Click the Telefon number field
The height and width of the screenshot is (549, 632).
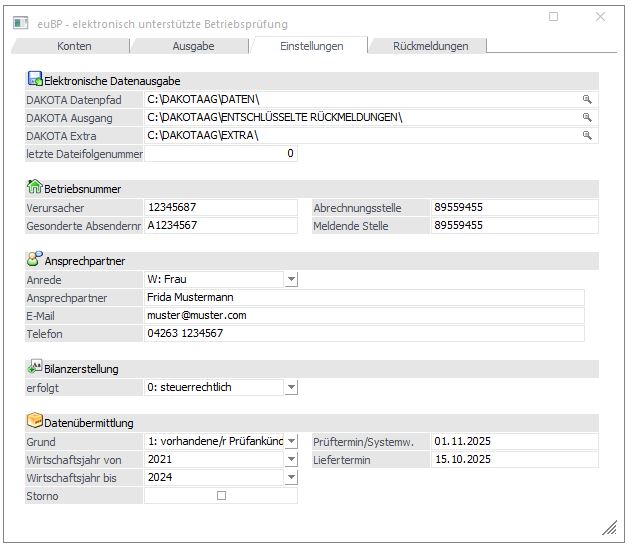coord(363,333)
